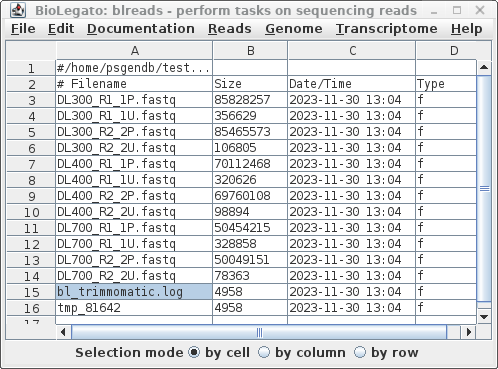Expand the Genome menu
Image resolution: width=498 pixels, height=369 pixels.
294,29
